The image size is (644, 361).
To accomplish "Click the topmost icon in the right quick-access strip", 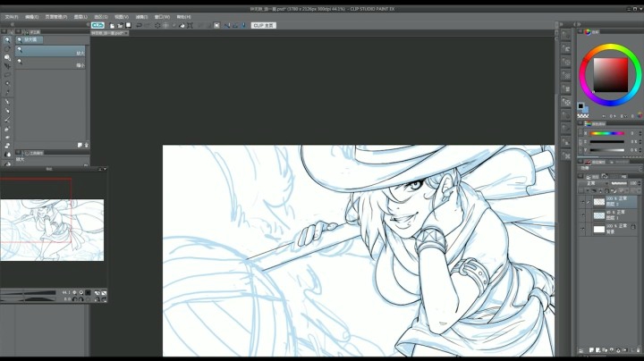I will coord(566,35).
